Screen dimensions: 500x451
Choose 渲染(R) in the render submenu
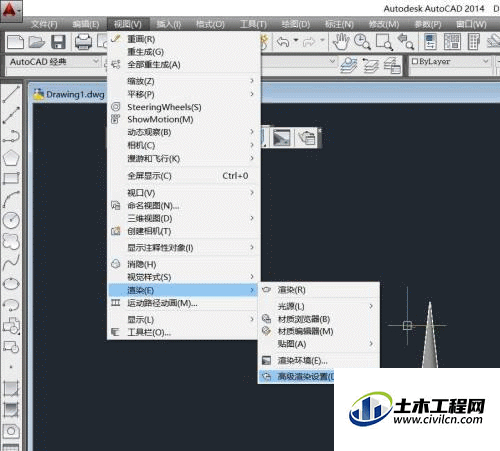(319, 290)
